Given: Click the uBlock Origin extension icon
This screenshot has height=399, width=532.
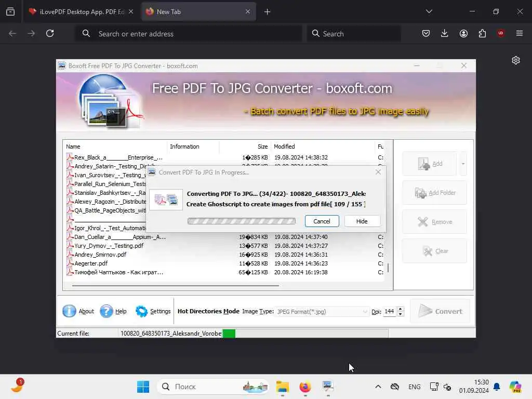Looking at the screenshot, I should pyautogui.click(x=501, y=33).
